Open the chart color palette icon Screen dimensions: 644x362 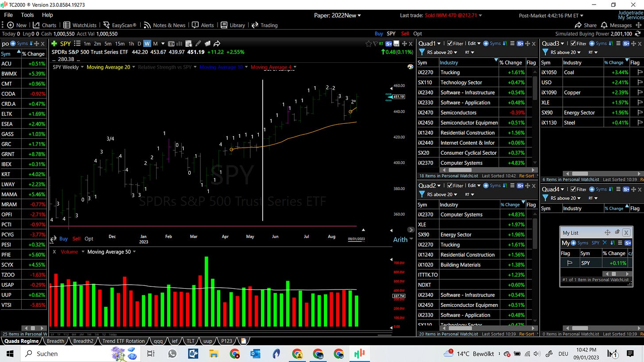click(x=410, y=67)
